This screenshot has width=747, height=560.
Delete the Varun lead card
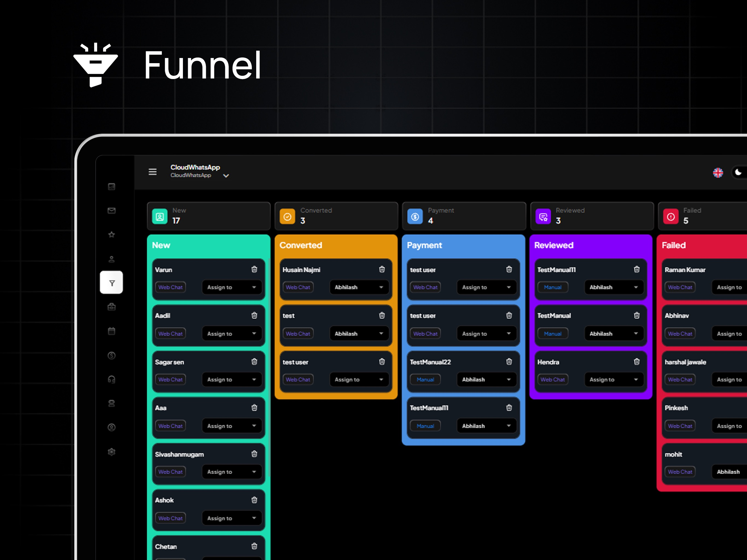(x=254, y=269)
